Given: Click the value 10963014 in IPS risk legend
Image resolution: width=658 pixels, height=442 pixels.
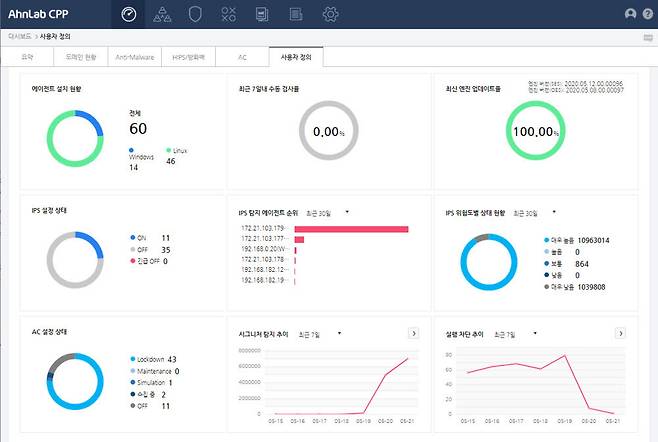Looking at the screenshot, I should (593, 241).
